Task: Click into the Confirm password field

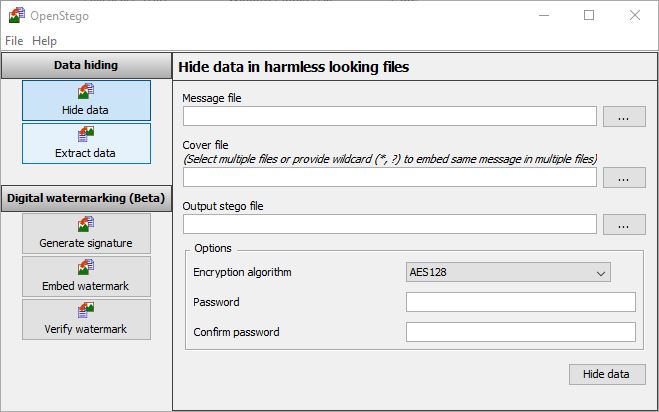Action: tap(521, 332)
